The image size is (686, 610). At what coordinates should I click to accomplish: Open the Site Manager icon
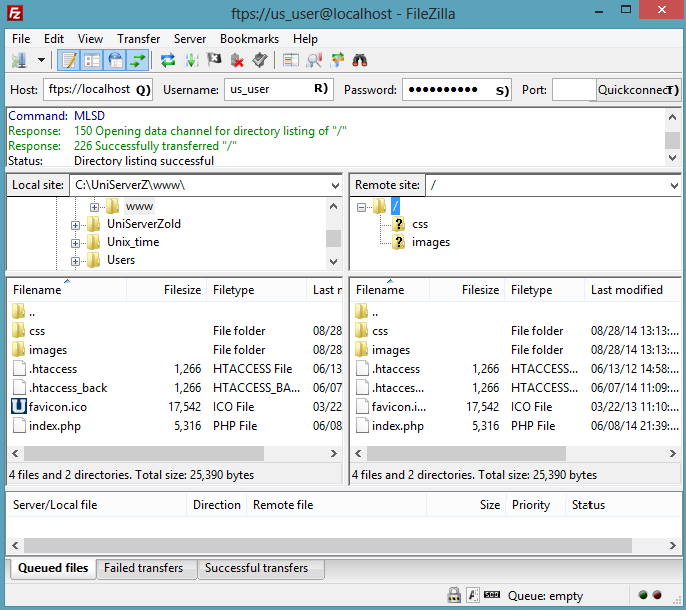(x=19, y=60)
